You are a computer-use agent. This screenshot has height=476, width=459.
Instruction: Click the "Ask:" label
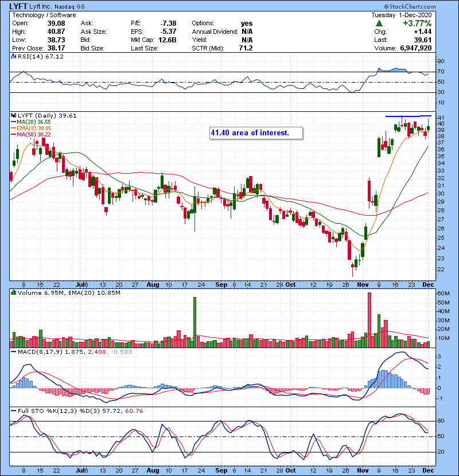click(x=87, y=23)
